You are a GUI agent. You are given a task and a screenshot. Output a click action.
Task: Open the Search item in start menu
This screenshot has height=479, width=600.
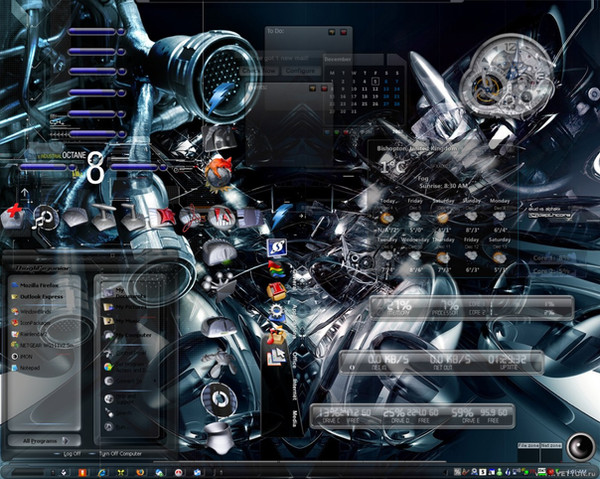coord(119,413)
